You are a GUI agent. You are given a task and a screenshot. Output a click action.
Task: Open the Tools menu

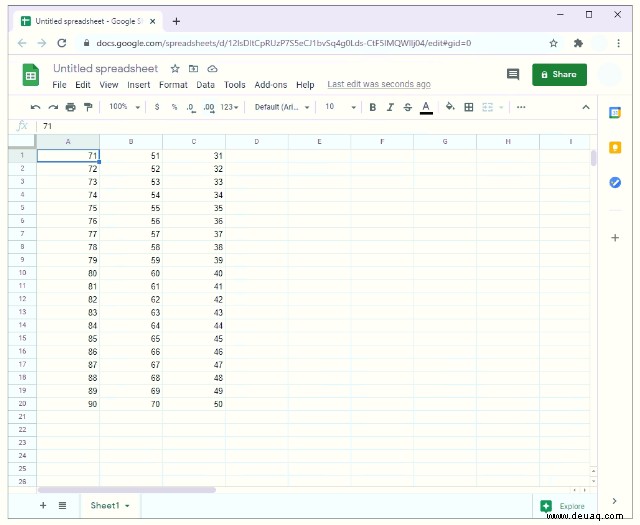tap(235, 85)
